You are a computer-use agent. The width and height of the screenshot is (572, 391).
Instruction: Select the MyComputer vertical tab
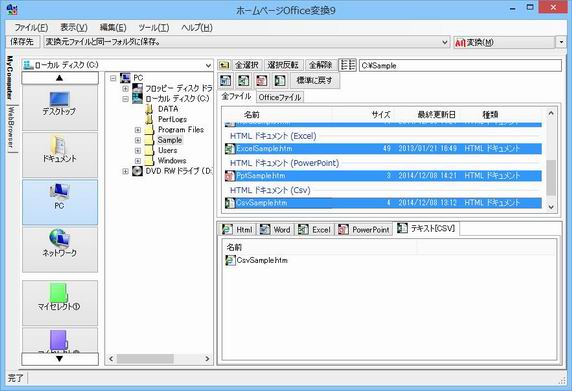(x=10, y=78)
